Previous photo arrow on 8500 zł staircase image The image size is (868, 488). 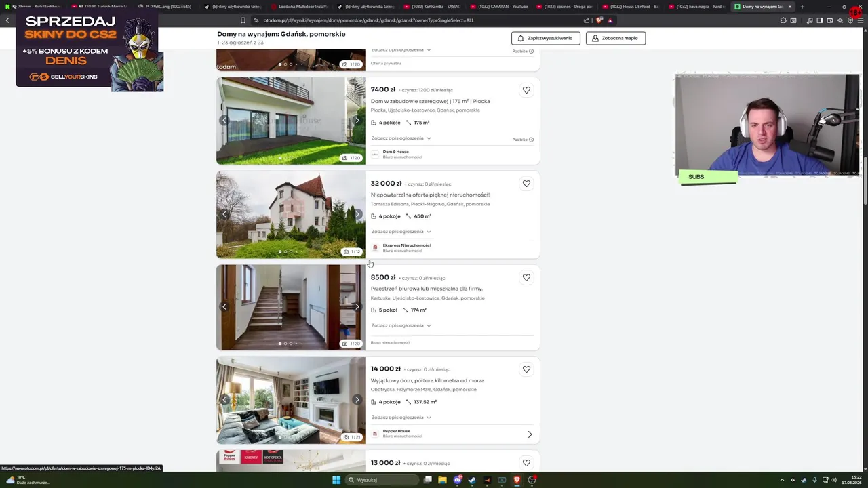pos(224,307)
